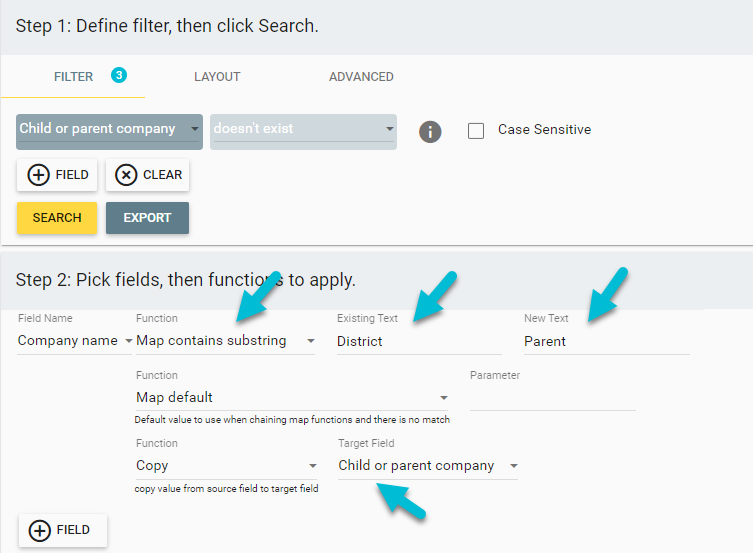
Task: Click the New Text field containing Parent
Action: point(605,341)
